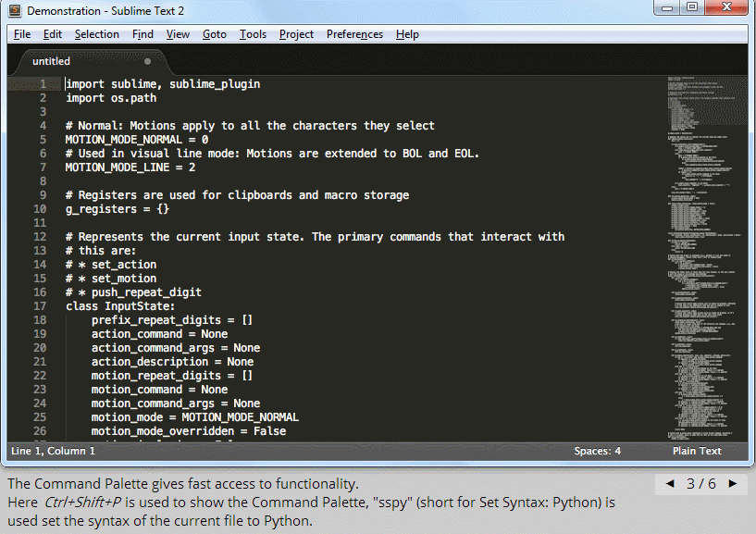Click 'action_command_args = None' line
The width and height of the screenshot is (756, 534).
(176, 348)
